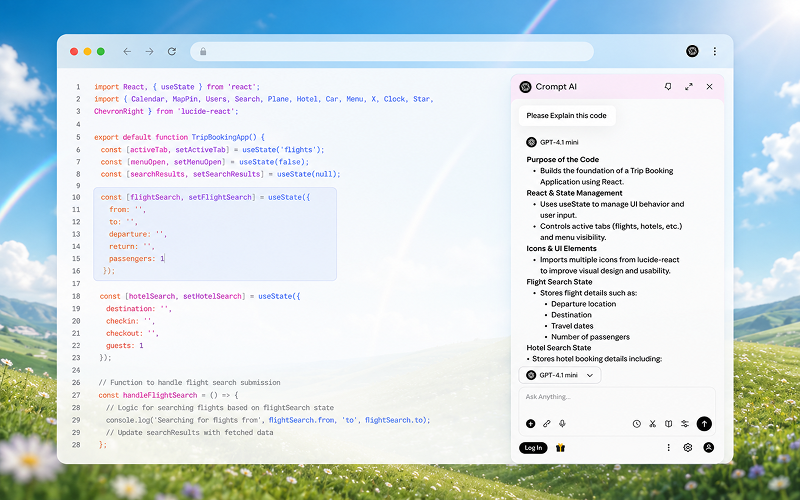
Task: Click 'passengers: 1' in the highlighted code block
Action: (136, 259)
